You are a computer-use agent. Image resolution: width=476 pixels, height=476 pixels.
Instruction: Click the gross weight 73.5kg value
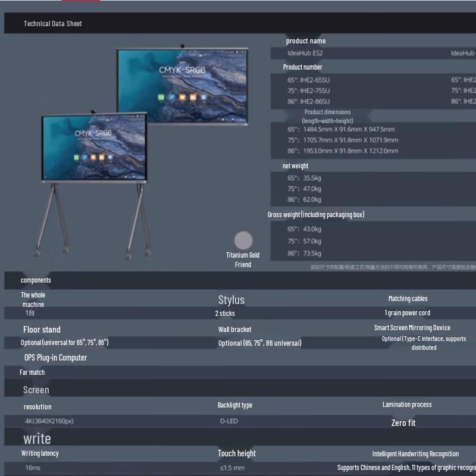pyautogui.click(x=312, y=253)
